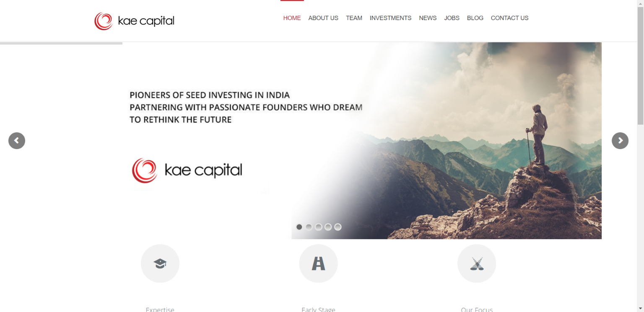Go to the previous slide arrow

point(17,141)
